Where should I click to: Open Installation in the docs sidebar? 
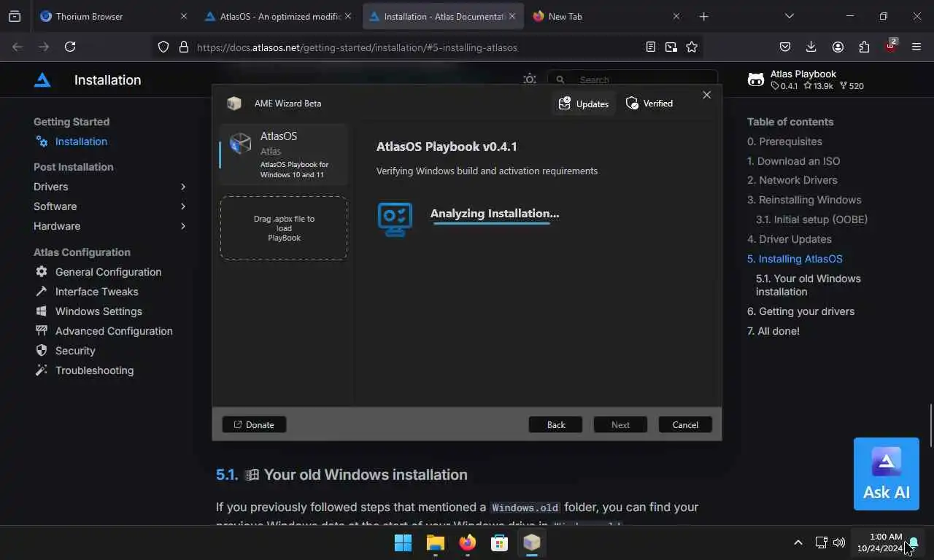pyautogui.click(x=81, y=141)
